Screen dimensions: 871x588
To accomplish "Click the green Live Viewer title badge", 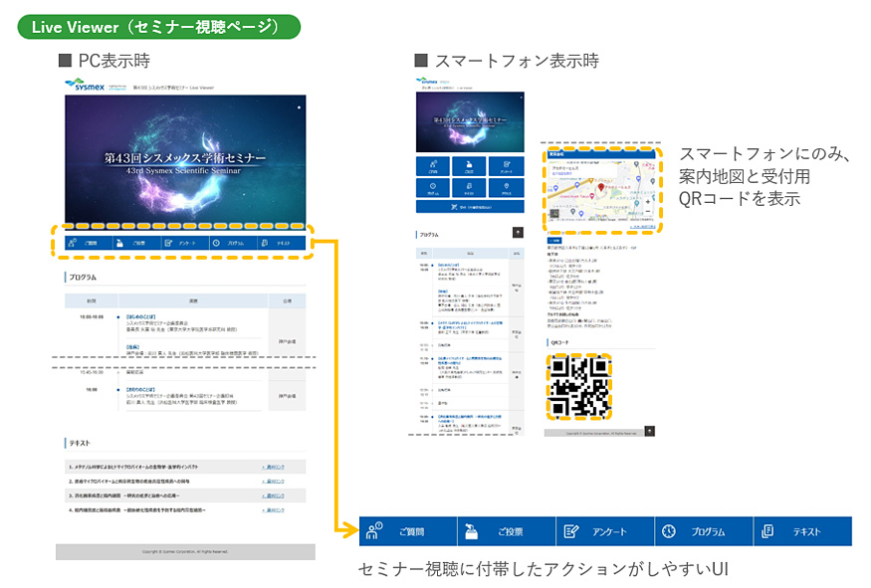I will coord(159,27).
